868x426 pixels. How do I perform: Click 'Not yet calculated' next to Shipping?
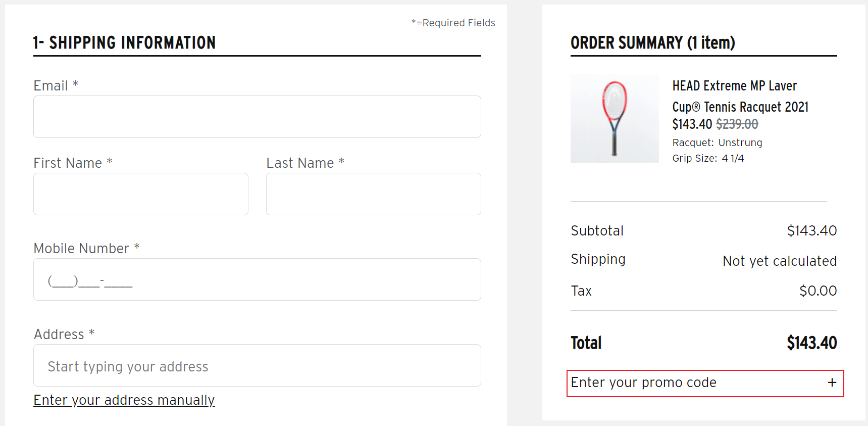(x=779, y=261)
